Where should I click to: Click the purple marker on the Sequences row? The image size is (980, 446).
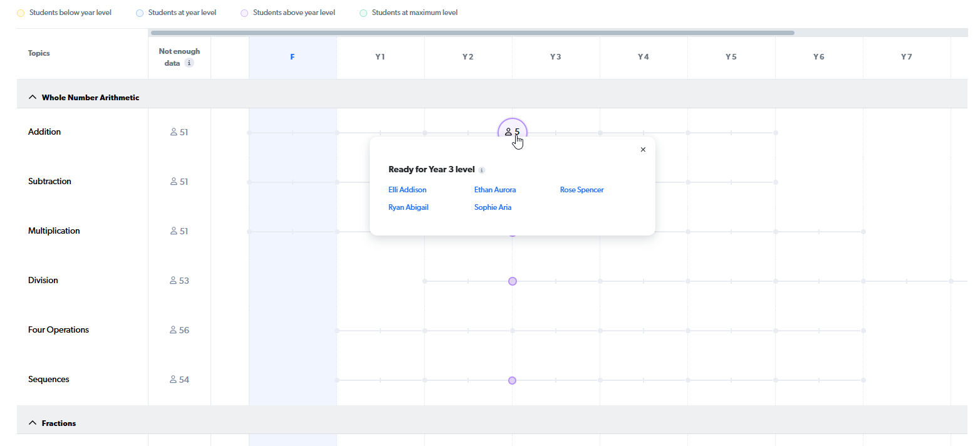(x=513, y=380)
